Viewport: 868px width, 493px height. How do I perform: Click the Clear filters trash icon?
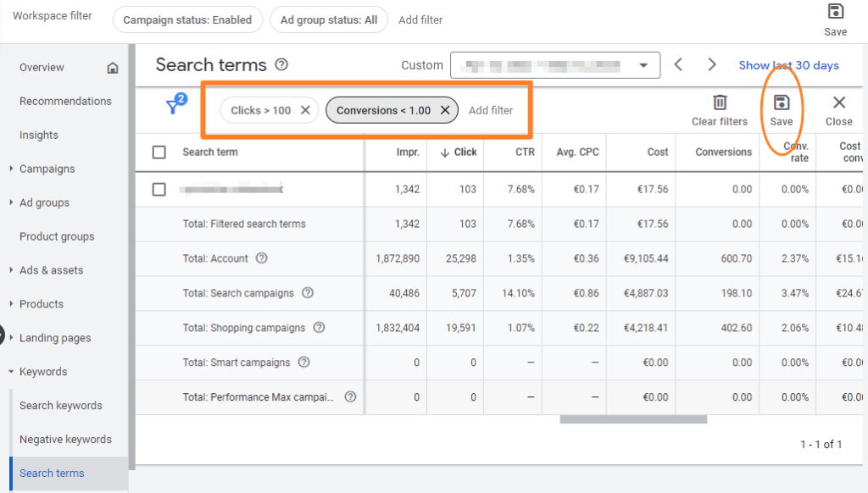tap(720, 102)
